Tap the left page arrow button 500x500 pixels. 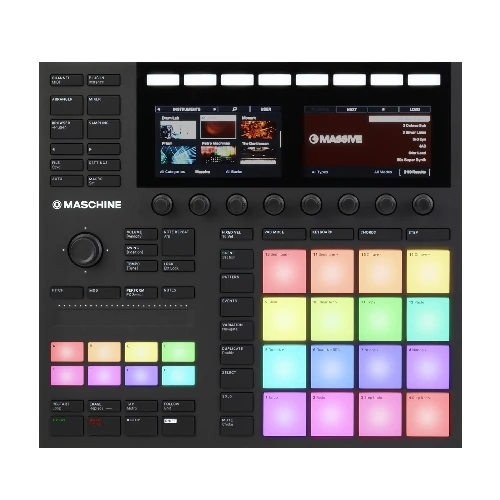(67, 149)
